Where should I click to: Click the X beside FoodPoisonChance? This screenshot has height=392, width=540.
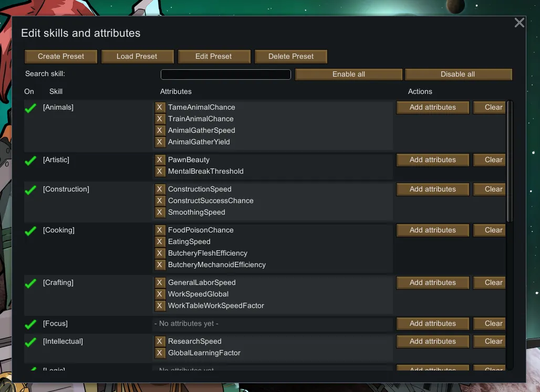coord(160,230)
